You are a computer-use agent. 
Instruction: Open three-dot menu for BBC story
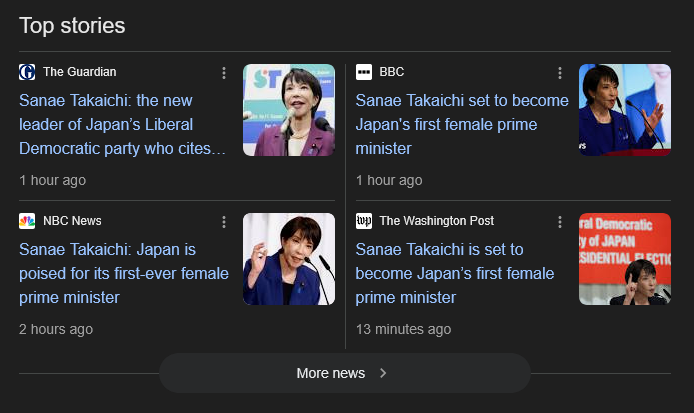click(560, 73)
